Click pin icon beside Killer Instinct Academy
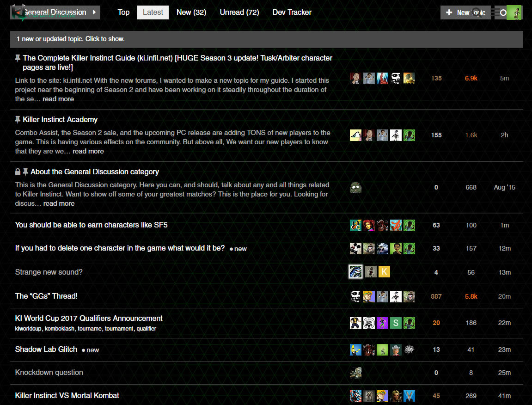Image resolution: width=532 pixels, height=405 pixels. pyautogui.click(x=18, y=119)
